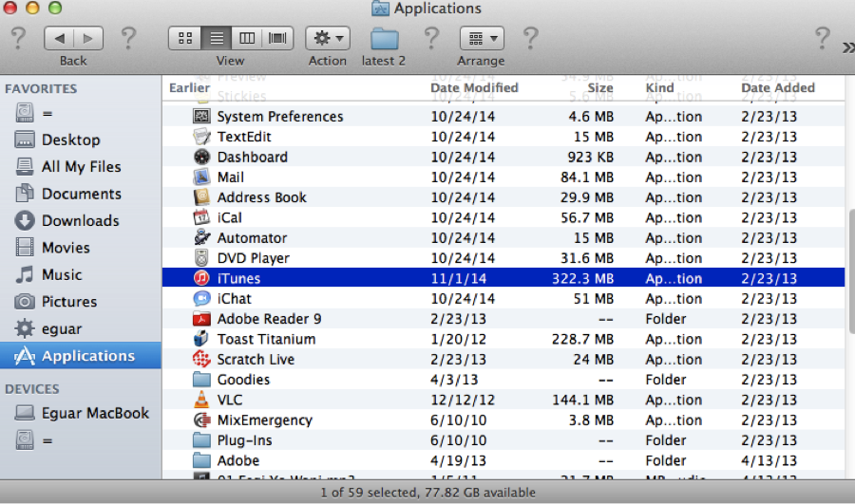The height and width of the screenshot is (504, 855).
Task: Click the Dashboard app icon
Action: pyautogui.click(x=201, y=157)
